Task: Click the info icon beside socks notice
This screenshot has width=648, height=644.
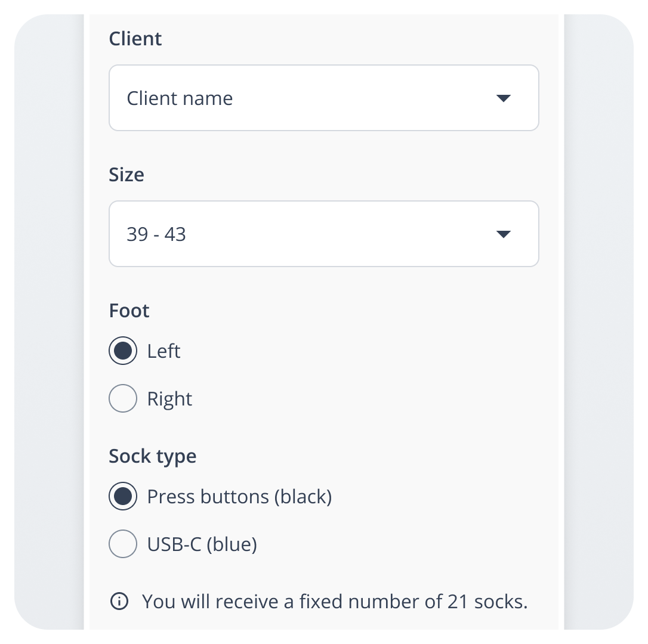Action: coord(119,602)
